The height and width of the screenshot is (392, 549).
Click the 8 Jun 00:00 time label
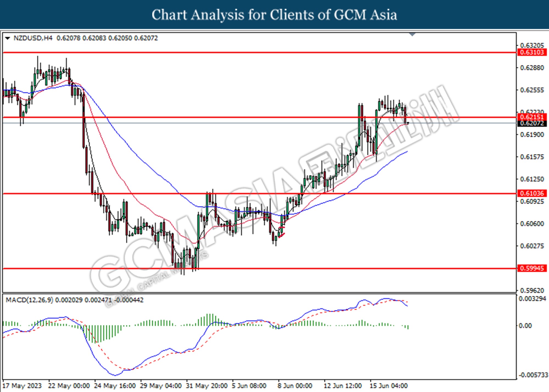tap(295, 386)
